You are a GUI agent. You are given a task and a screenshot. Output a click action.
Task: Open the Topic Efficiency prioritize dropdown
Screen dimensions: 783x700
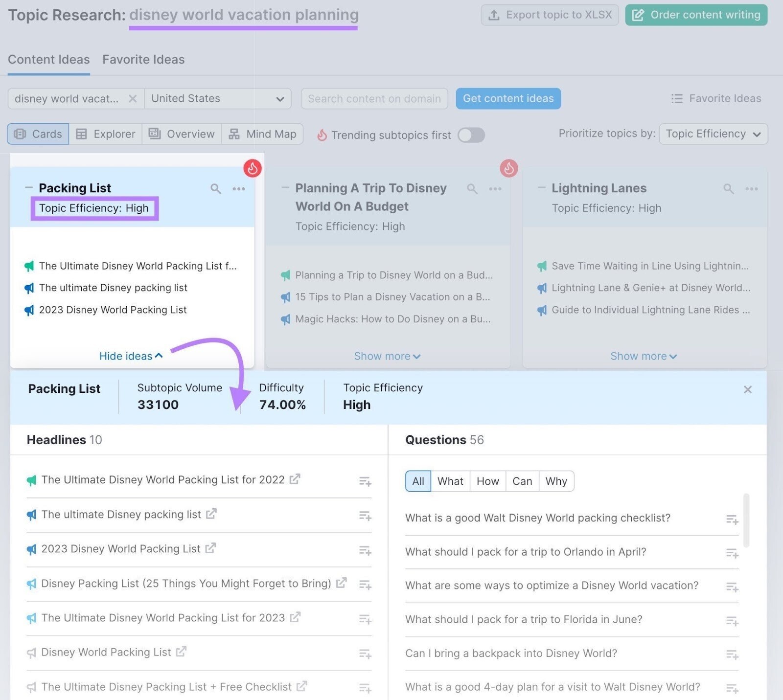(714, 134)
